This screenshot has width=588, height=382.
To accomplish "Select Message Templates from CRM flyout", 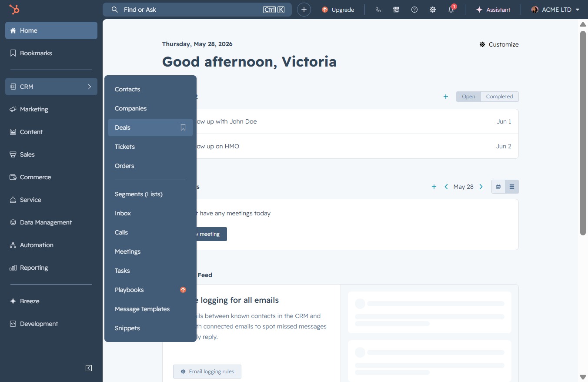I will click(150, 309).
